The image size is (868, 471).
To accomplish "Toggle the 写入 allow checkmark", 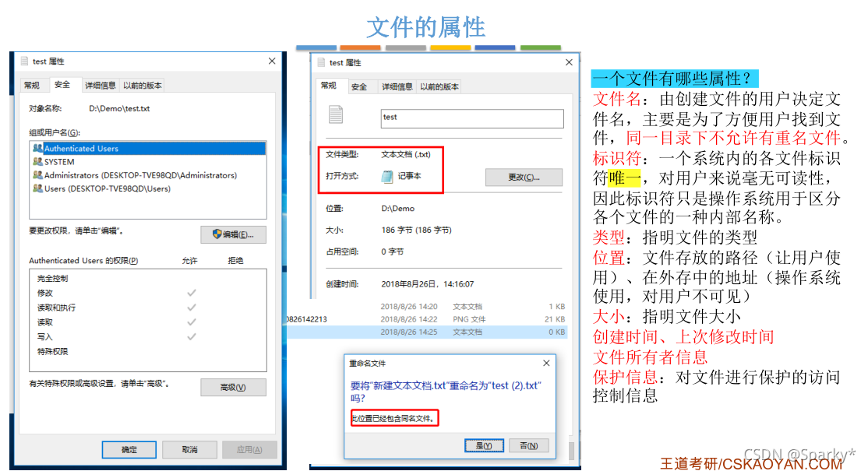I will tap(192, 336).
